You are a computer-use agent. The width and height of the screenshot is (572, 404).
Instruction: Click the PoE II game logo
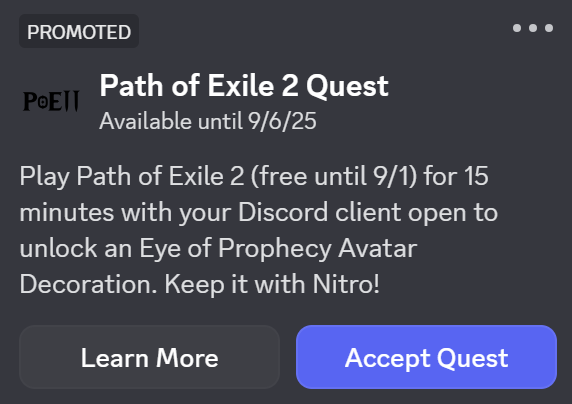[x=51, y=101]
